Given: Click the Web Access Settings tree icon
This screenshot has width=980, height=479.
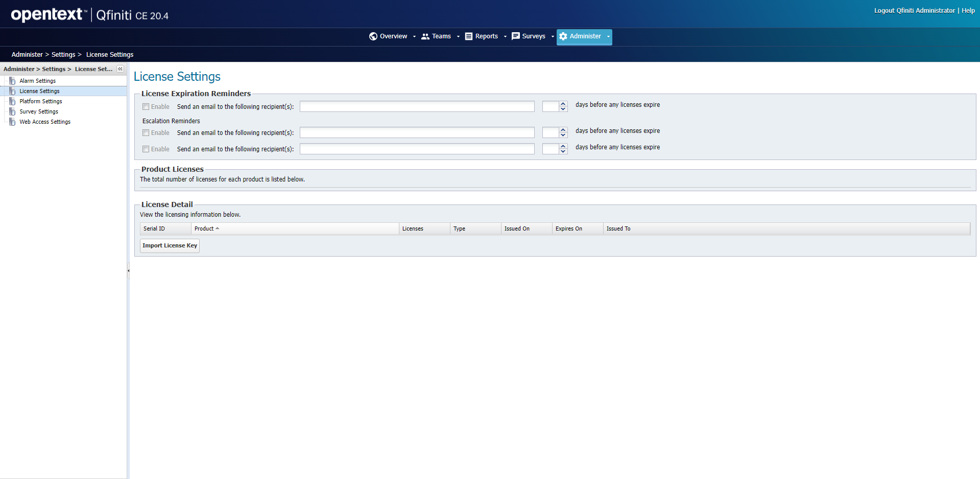Looking at the screenshot, I should (12, 122).
